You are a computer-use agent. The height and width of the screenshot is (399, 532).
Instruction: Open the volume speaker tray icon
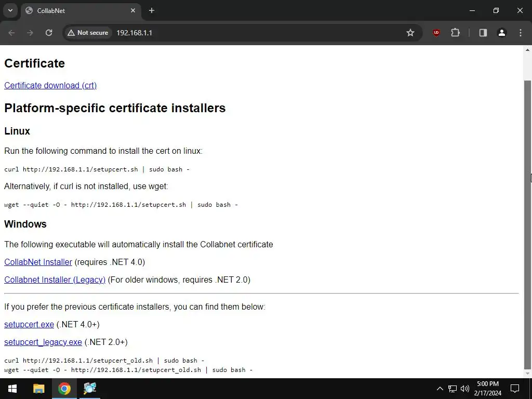pos(465,389)
